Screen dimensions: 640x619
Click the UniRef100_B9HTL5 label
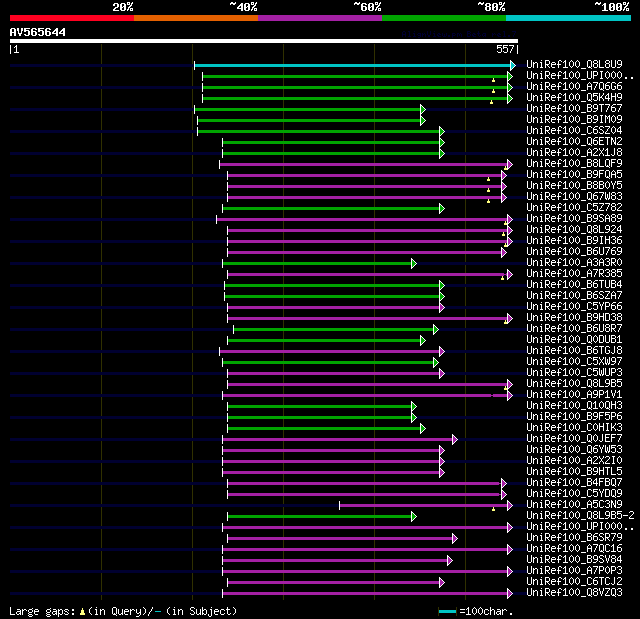click(x=574, y=472)
